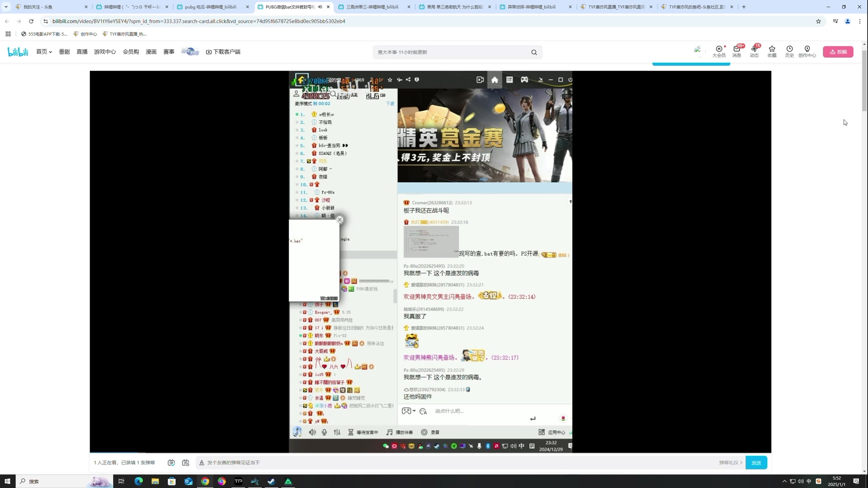Click the search magnifier icon in bilibili
This screenshot has height=488, width=868.
pos(534,52)
